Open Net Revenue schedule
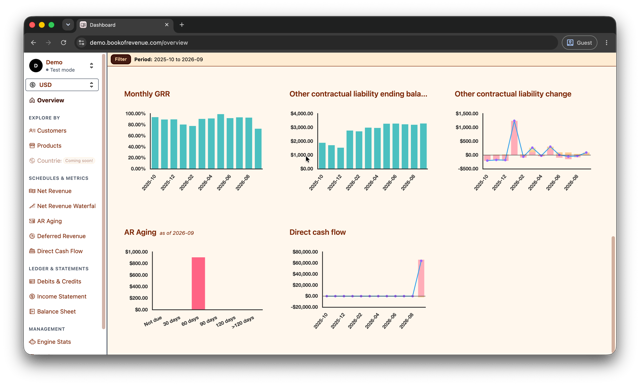The image size is (640, 386). (54, 191)
